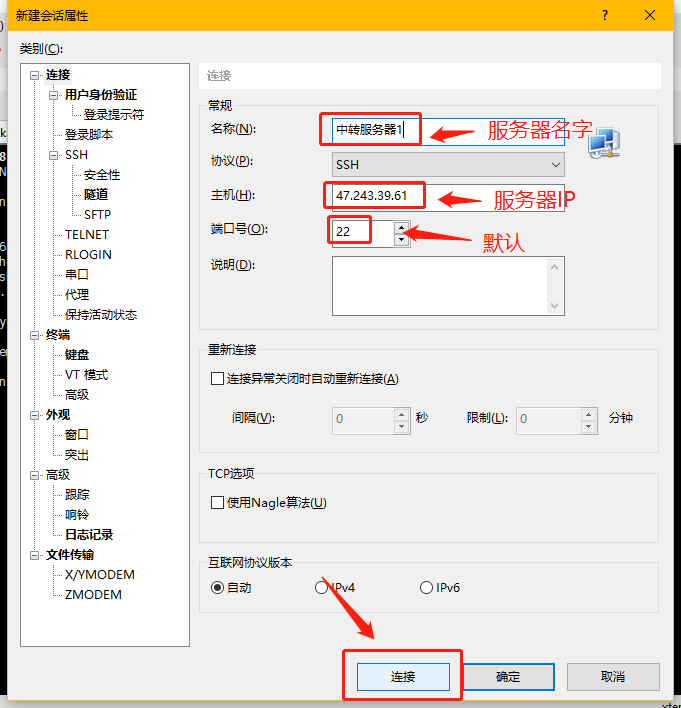Image resolution: width=681 pixels, height=708 pixels.
Task: Click the session computer icon beside name field
Action: click(604, 143)
